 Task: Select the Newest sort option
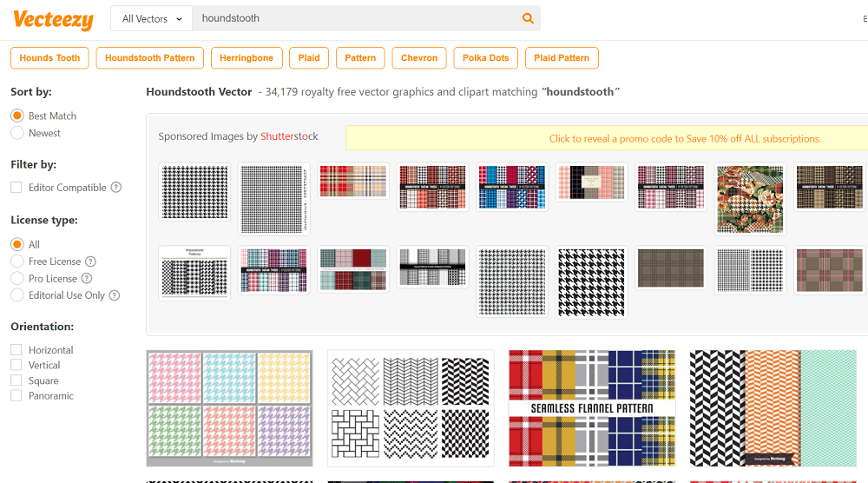point(17,133)
